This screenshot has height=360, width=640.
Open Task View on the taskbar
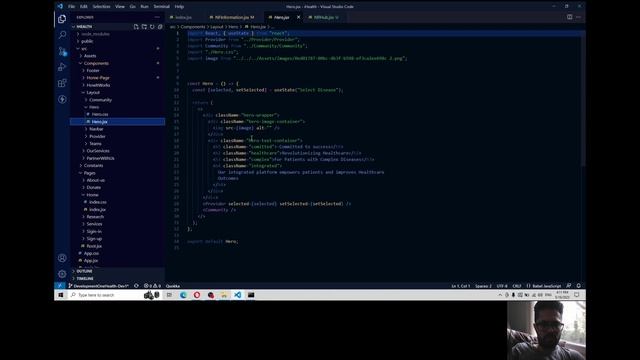169,295
